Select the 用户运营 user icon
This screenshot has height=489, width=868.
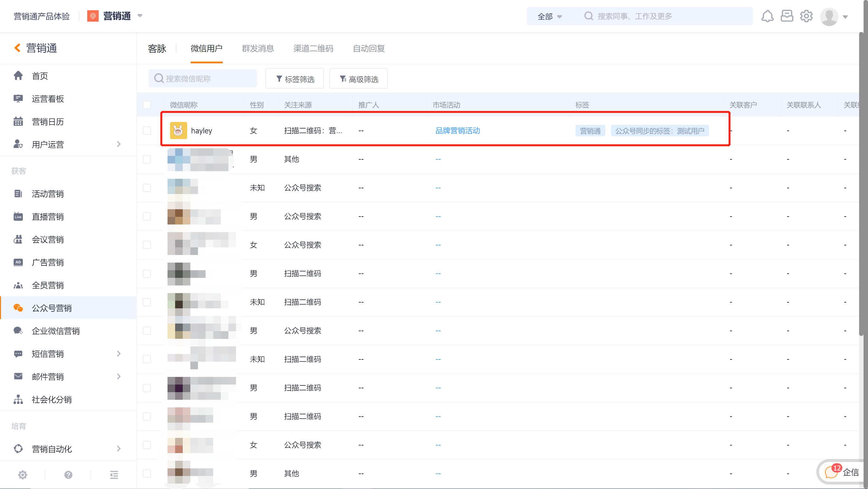pos(18,144)
